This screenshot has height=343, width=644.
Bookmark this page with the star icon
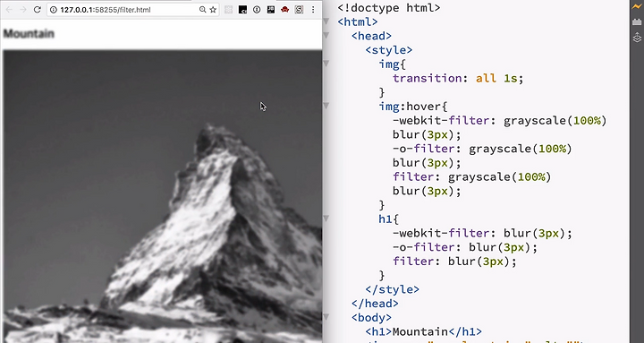(x=213, y=10)
